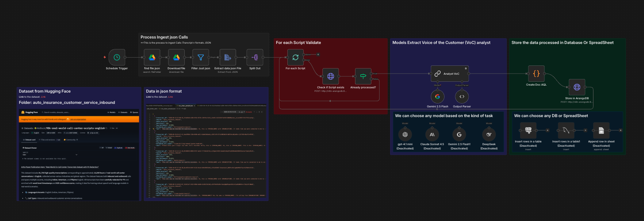Open the Already processed? If node
Viewport: 644px width, 221px height.
[x=363, y=76]
